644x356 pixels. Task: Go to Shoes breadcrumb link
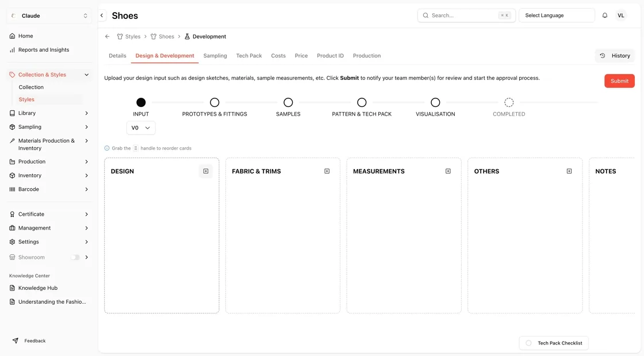(162, 37)
